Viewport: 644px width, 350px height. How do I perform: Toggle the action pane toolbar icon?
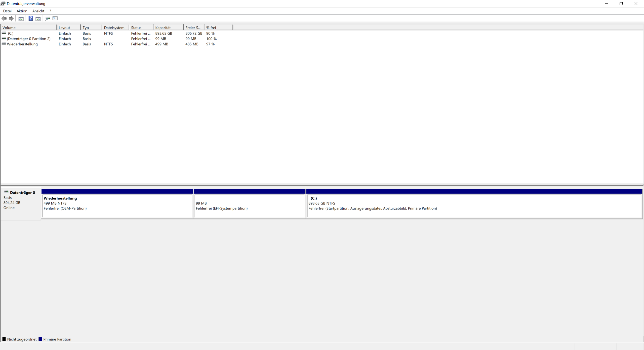pyautogui.click(x=38, y=18)
